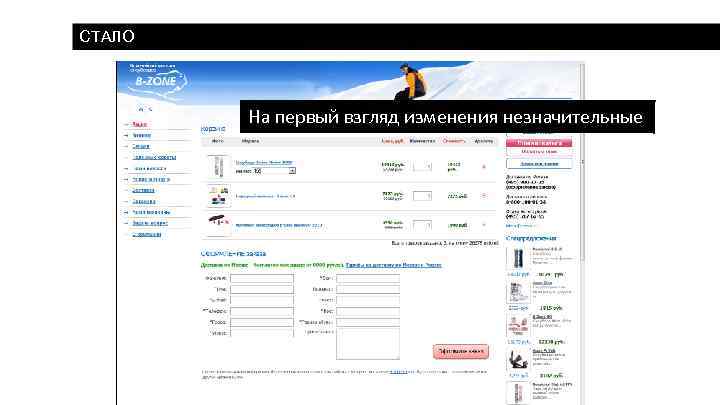Open the snowboard product name link in cart
This screenshot has height=405, width=720.
click(264, 163)
